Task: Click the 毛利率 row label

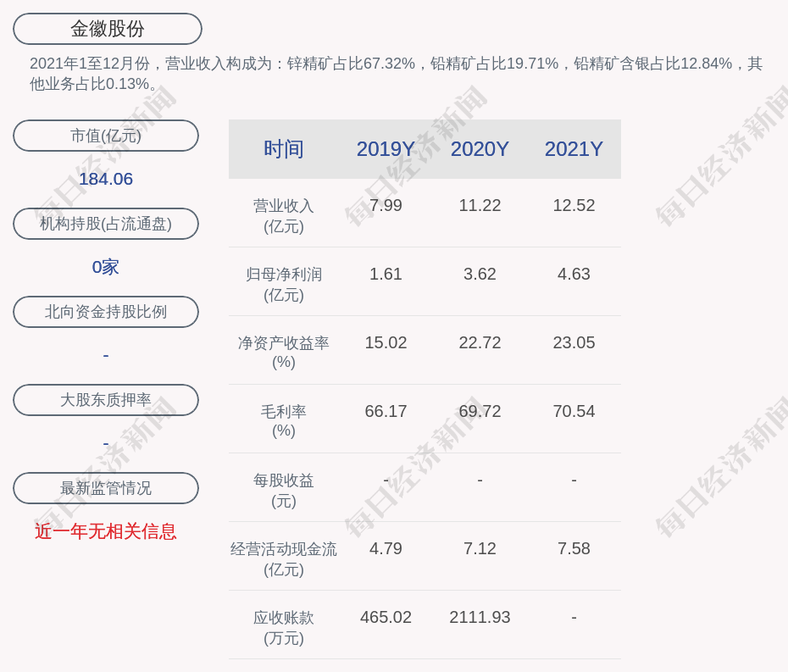Action: pyautogui.click(x=284, y=420)
